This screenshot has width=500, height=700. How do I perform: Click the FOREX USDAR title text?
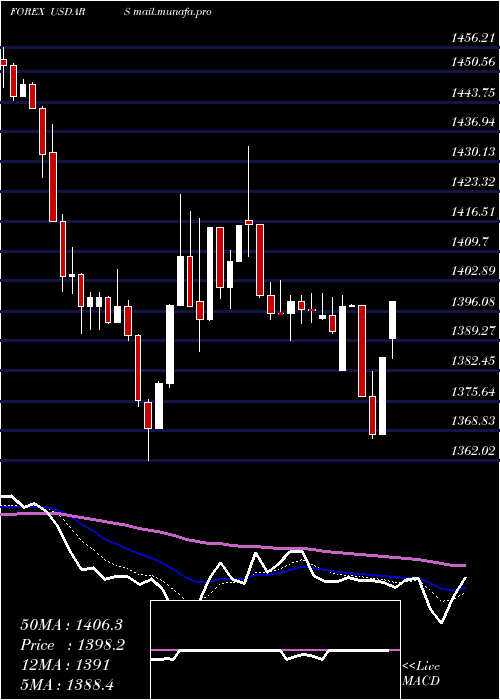click(x=47, y=12)
